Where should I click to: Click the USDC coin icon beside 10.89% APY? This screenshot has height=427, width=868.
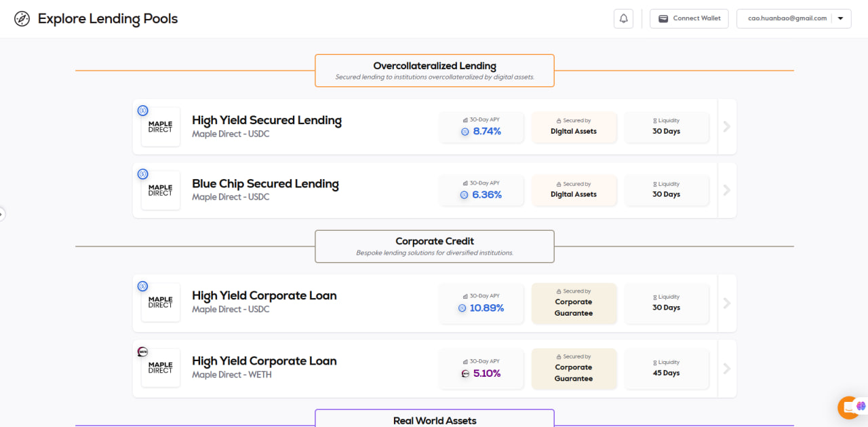462,308
